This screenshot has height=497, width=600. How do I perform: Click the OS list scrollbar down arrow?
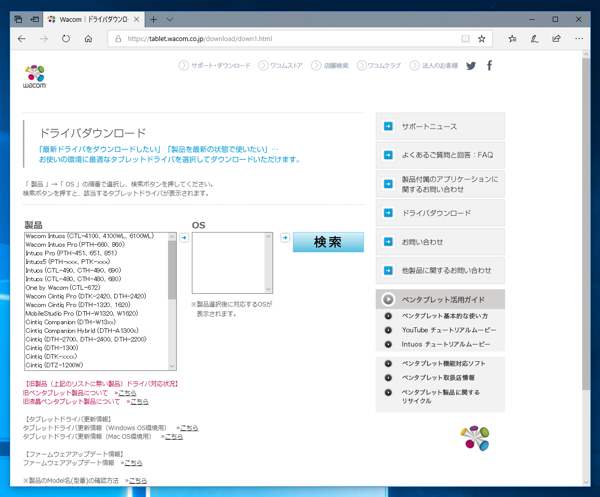[269, 289]
